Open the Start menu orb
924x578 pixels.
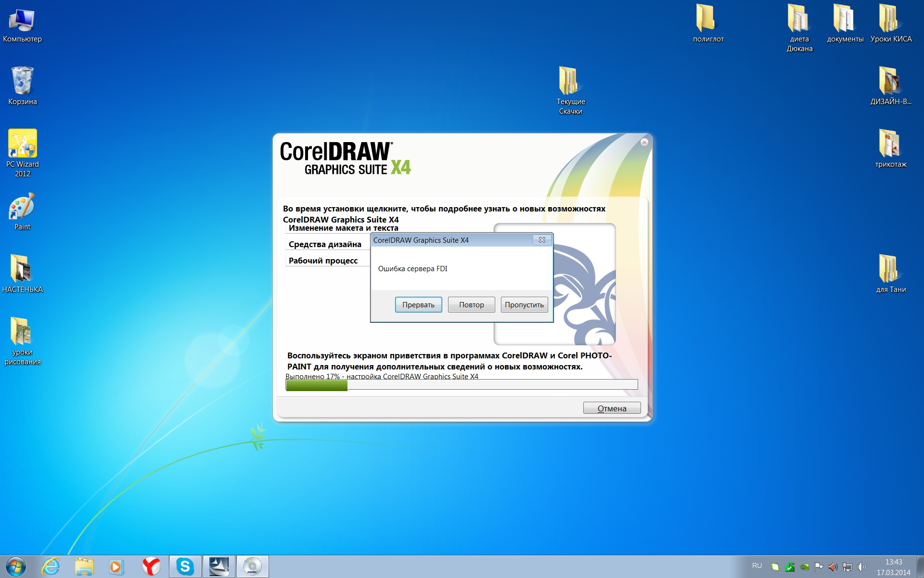[16, 566]
